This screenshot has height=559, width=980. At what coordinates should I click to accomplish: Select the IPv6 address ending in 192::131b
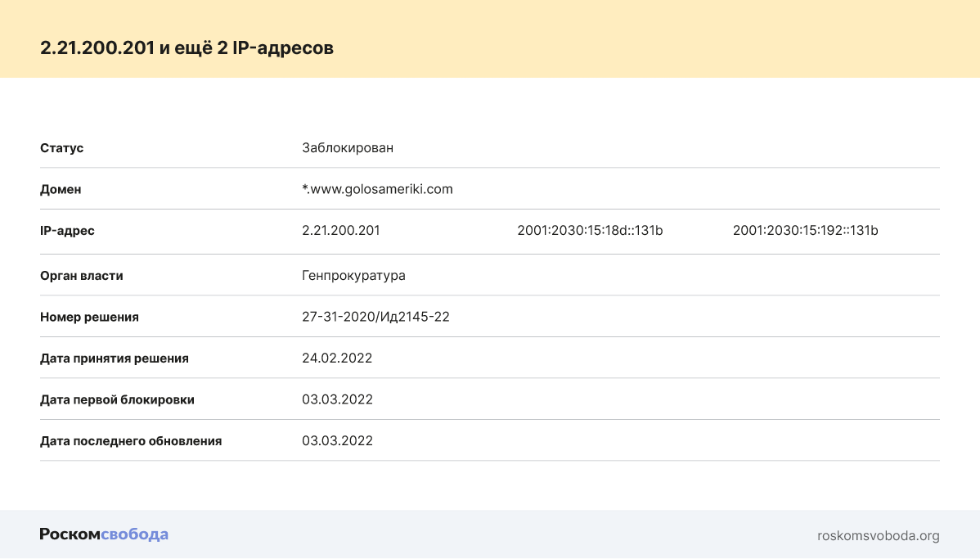(805, 231)
